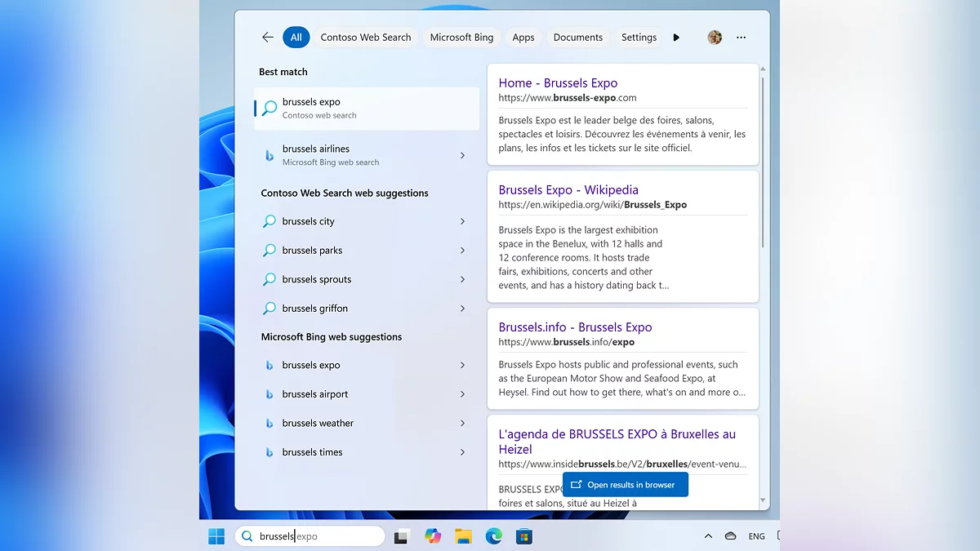The width and height of the screenshot is (980, 551).
Task: Expand the brussels airlines suggestion arrow
Action: point(462,155)
